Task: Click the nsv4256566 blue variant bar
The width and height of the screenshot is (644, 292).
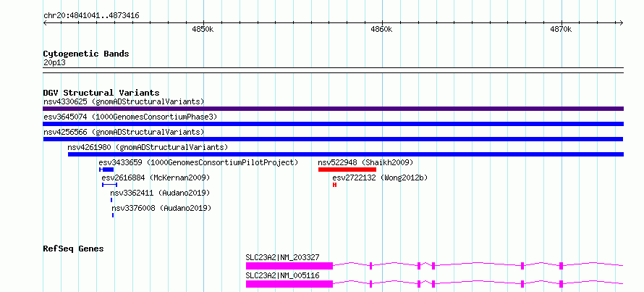Action: point(333,139)
